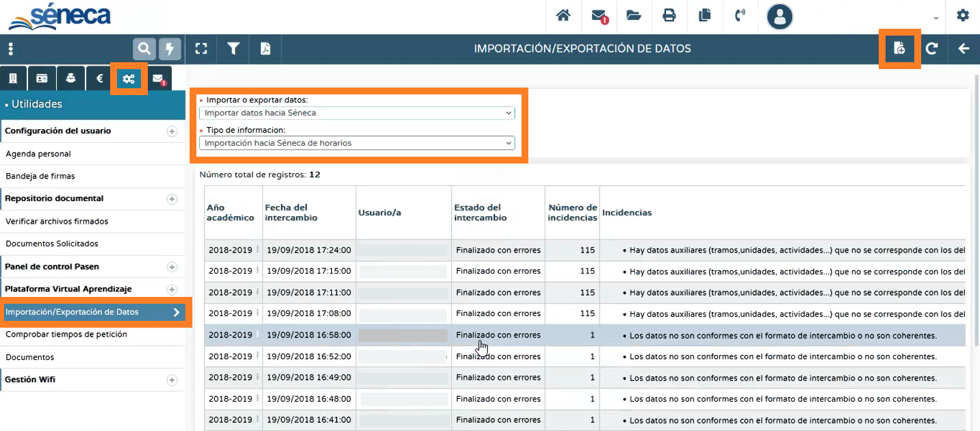Click the Séneca logo
Image resolution: width=980 pixels, height=431 pixels.
click(x=59, y=16)
